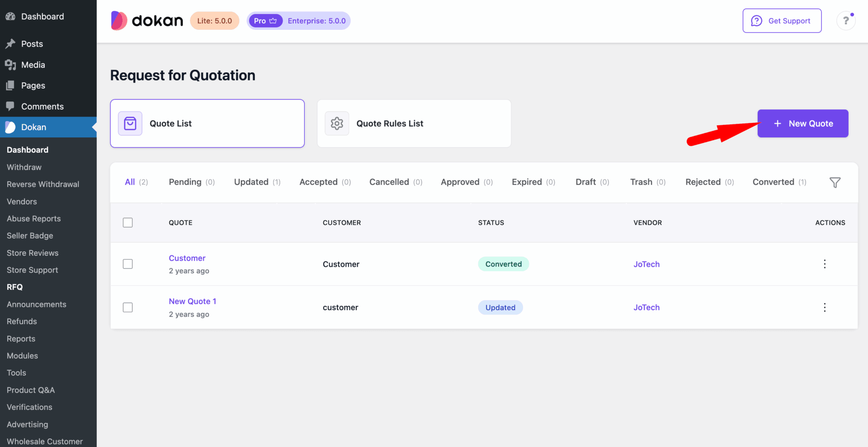Open Abuse Reports submenu item
The width and height of the screenshot is (868, 447).
pyautogui.click(x=33, y=219)
